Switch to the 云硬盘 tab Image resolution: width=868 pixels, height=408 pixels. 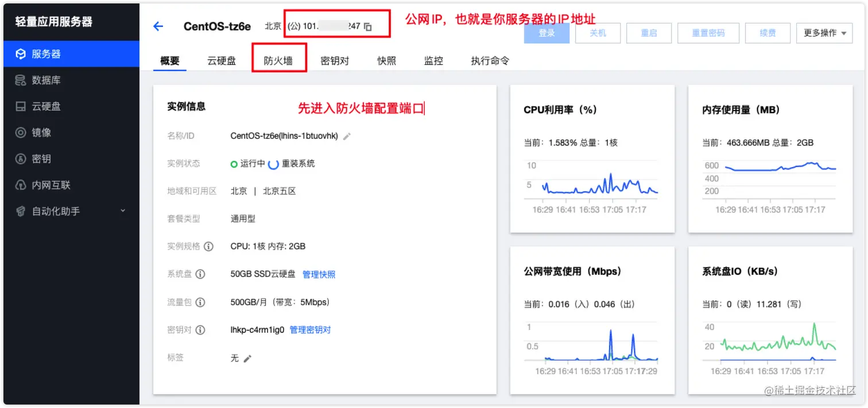point(222,61)
